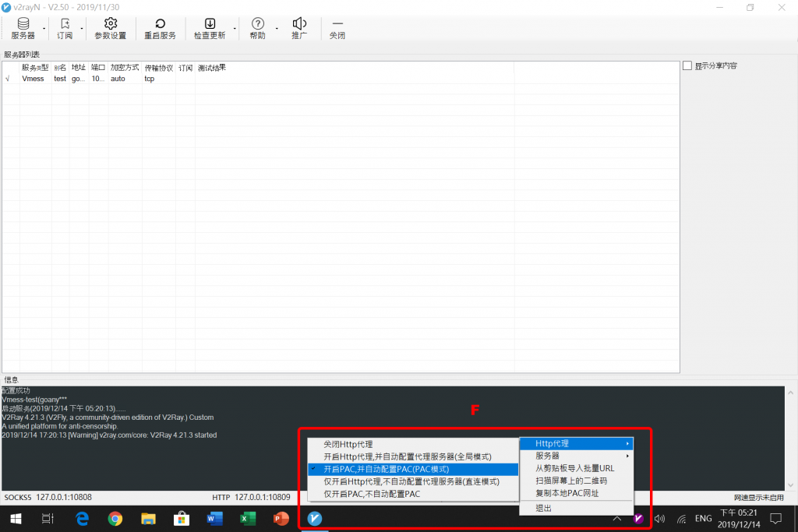
Task: Click the 端口 column header
Action: point(98,68)
